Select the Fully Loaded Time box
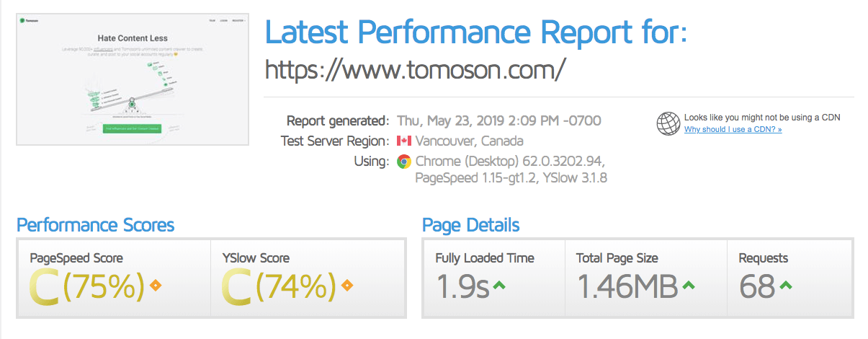Image resolution: width=868 pixels, height=339 pixels. coord(493,278)
